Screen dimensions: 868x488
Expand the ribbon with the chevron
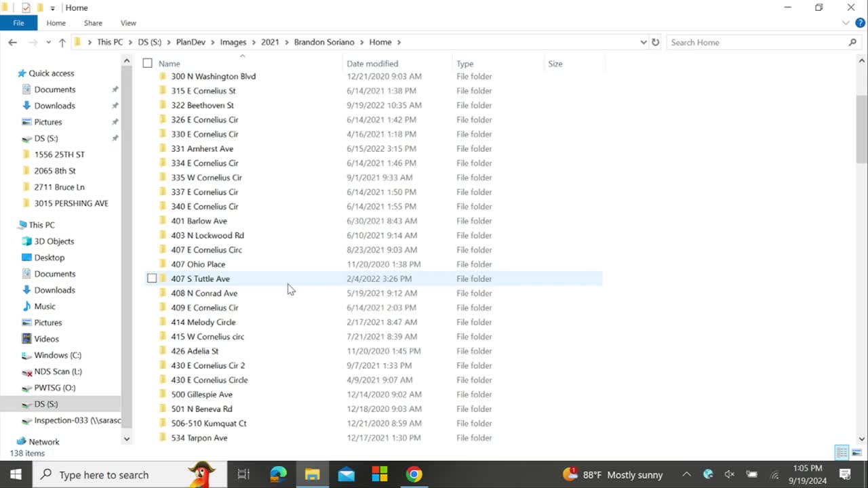coord(845,23)
